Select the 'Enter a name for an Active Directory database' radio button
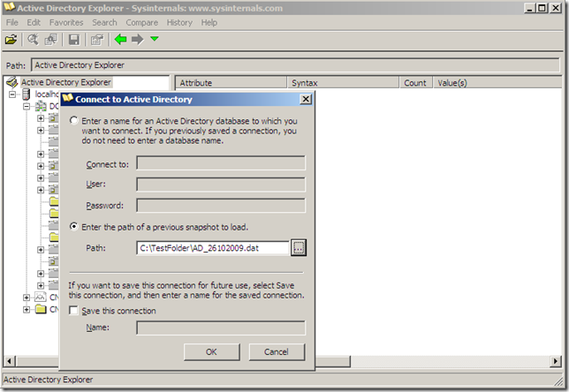 [x=73, y=120]
